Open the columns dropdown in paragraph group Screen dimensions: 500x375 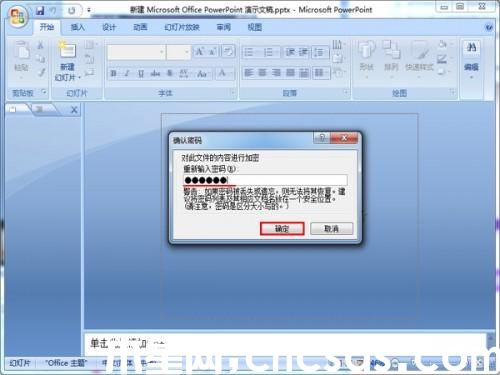321,72
